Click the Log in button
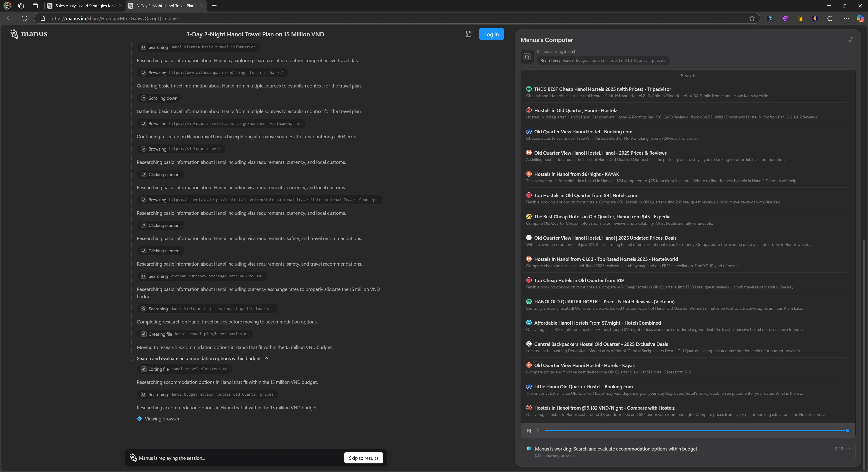868x472 pixels. [x=491, y=34]
